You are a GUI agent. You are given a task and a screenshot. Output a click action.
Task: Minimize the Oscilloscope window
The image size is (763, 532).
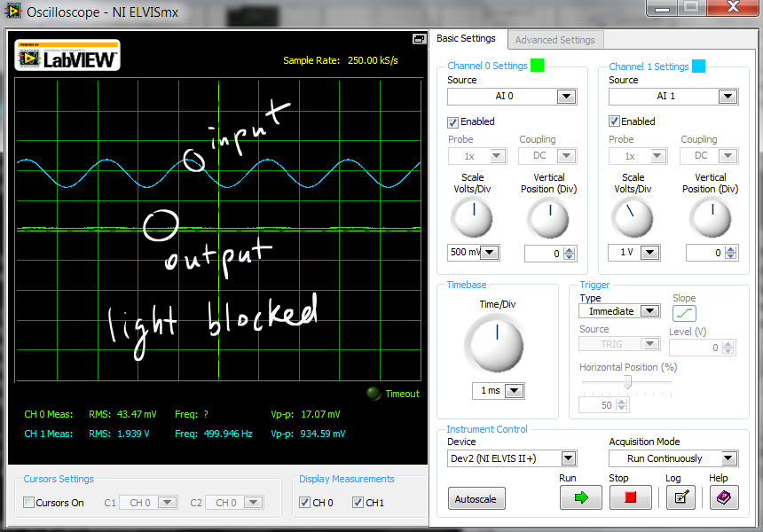(x=662, y=7)
